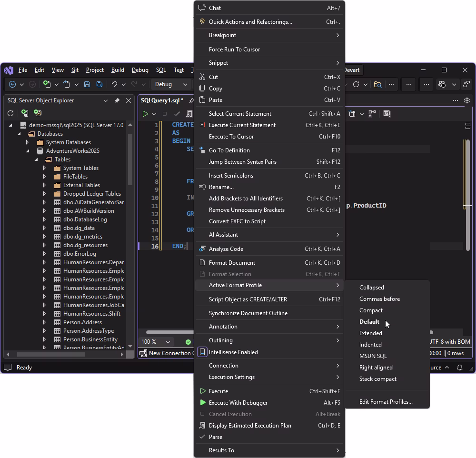Click New Connection in editor status bar
Image resolution: width=476 pixels, height=458 pixels.
point(166,353)
